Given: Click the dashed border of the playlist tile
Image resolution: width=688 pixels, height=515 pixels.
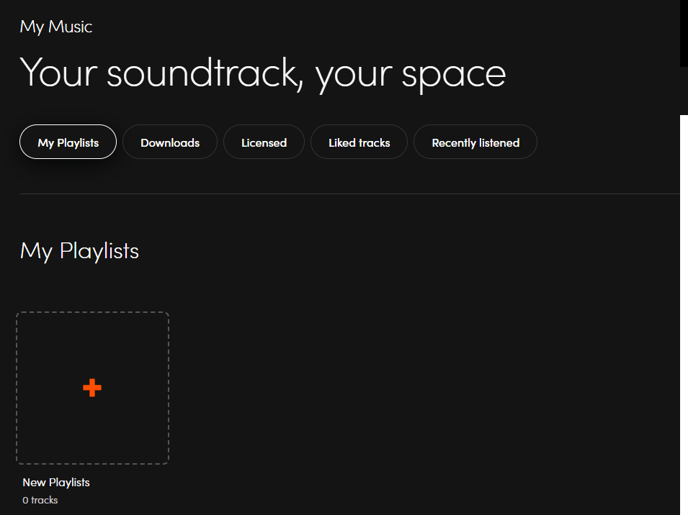Looking at the screenshot, I should (93, 312).
